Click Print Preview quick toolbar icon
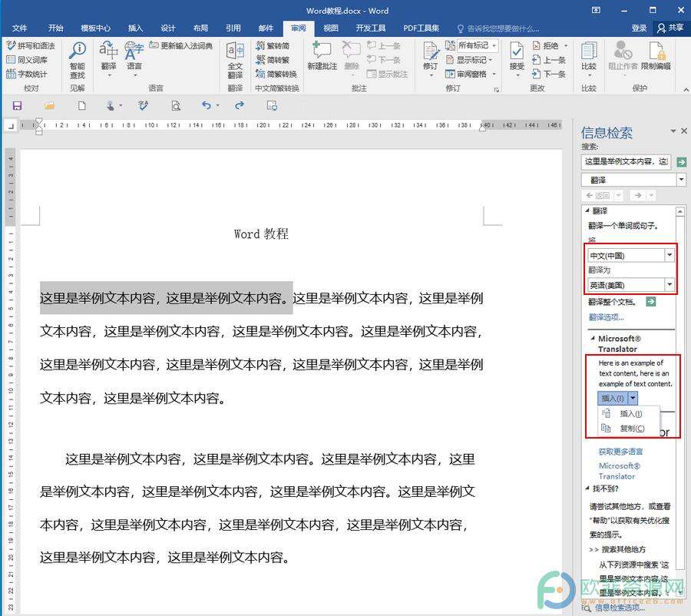This screenshot has height=616, width=691. coord(176,105)
